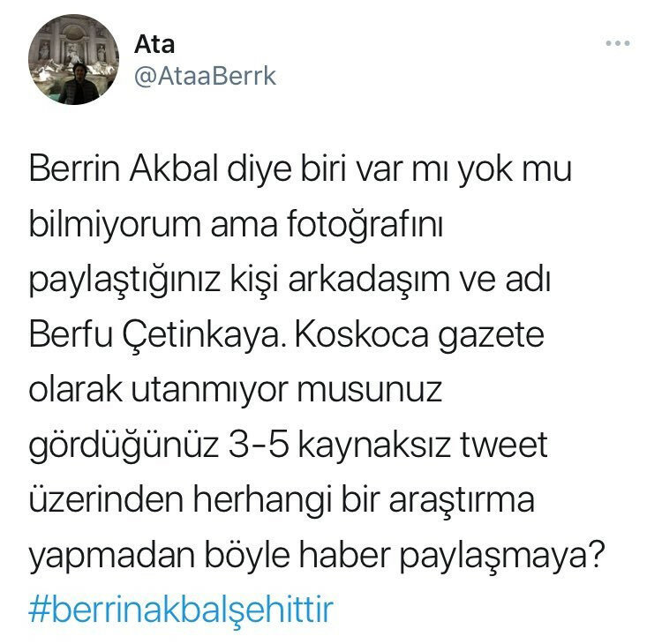Open the #berrinakbalşehittir hashtag
This screenshot has width=662, height=644.
tap(181, 609)
